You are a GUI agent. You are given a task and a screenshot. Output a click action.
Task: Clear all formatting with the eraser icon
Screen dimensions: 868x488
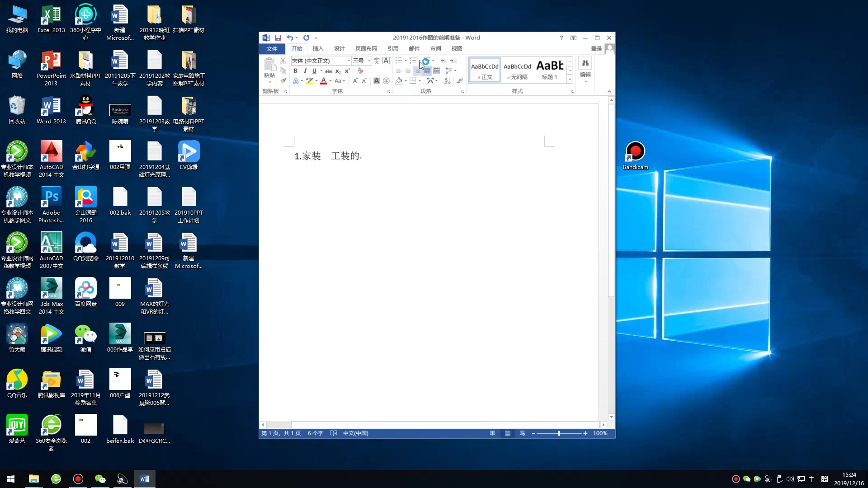tap(361, 70)
